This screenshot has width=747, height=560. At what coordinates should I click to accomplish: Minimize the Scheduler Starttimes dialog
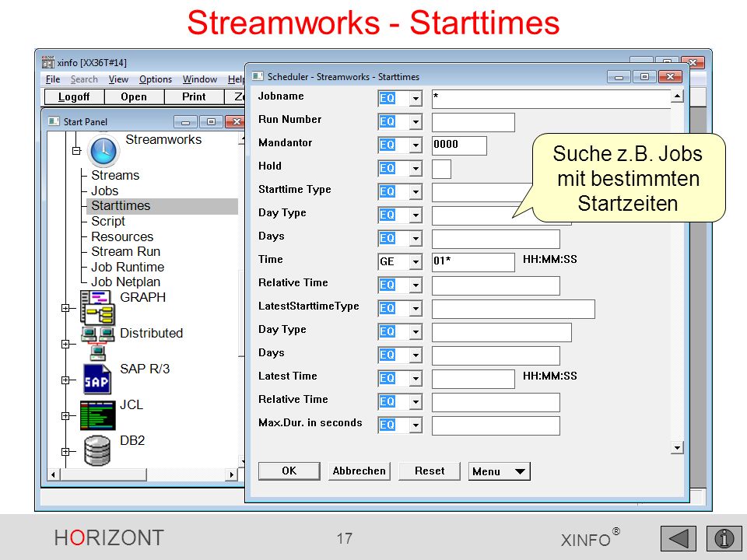619,77
